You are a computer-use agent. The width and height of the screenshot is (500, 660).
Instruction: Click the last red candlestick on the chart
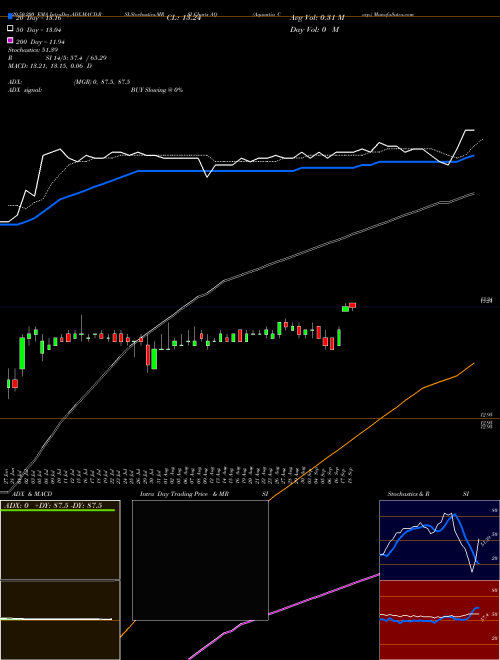(352, 305)
